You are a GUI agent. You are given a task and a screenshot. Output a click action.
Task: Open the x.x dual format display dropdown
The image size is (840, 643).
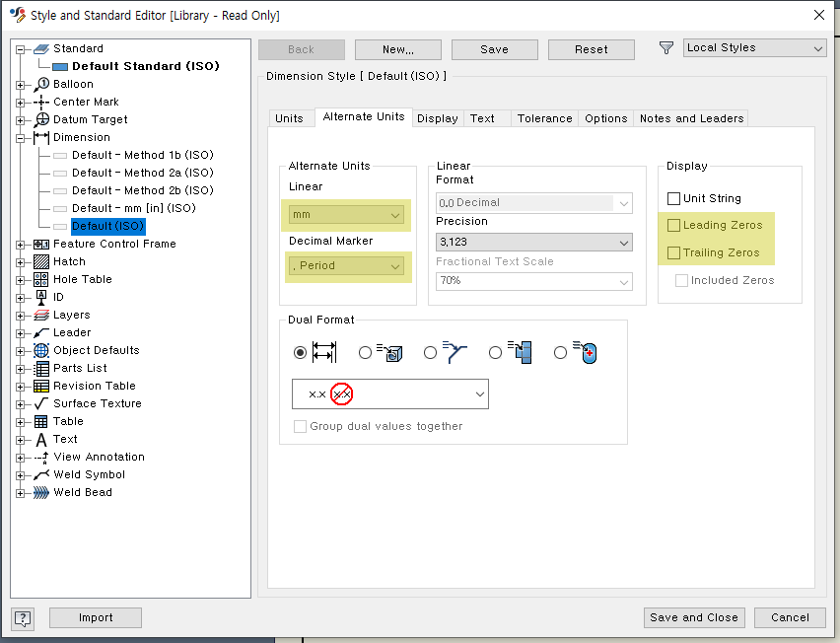pyautogui.click(x=390, y=393)
